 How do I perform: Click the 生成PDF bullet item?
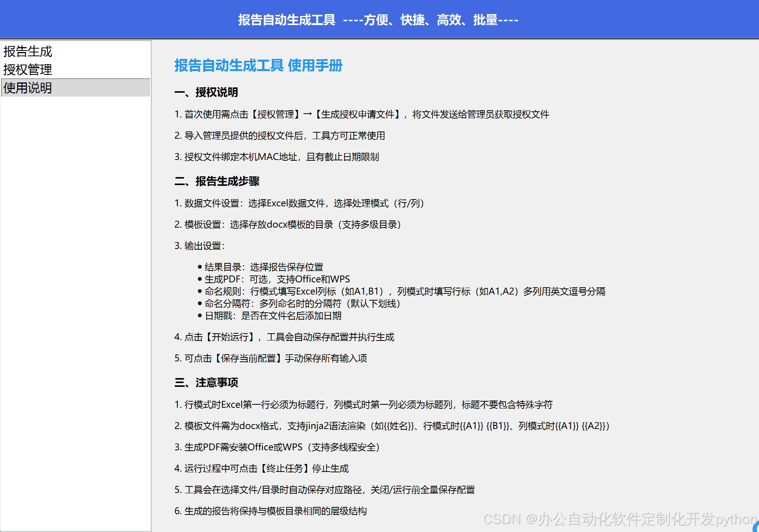[x=277, y=279]
